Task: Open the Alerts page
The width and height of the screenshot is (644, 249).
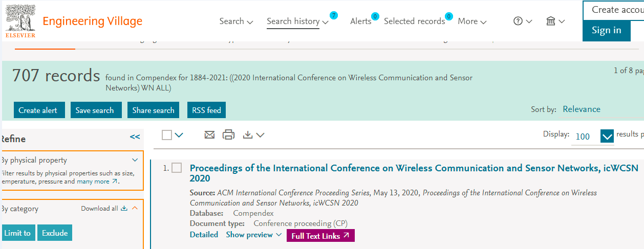Action: pyautogui.click(x=361, y=21)
